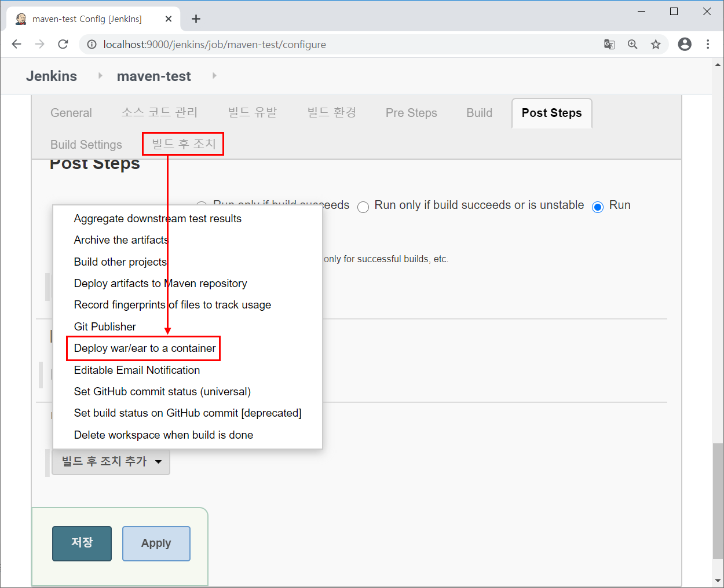Switch to the 빌드 환경 tab
This screenshot has height=588, width=724.
coord(332,113)
